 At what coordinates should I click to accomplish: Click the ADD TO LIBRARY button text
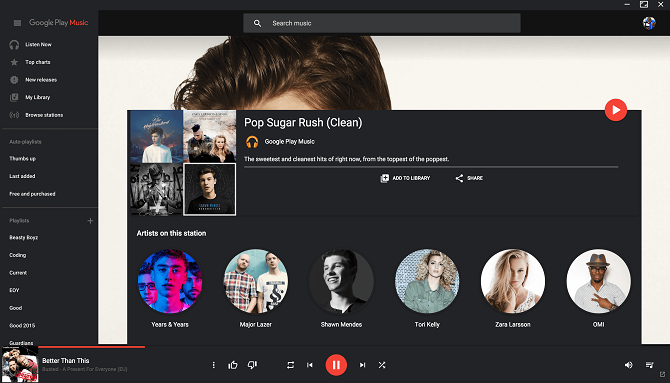point(411,178)
